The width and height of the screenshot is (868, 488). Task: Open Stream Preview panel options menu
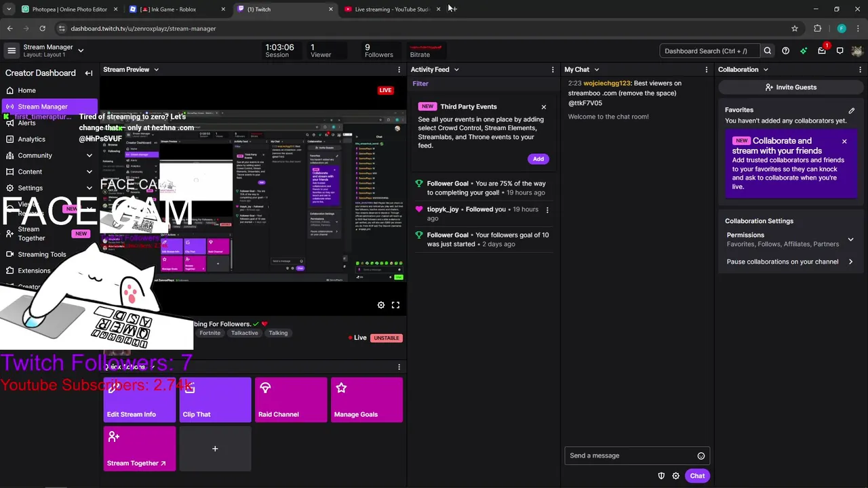click(399, 70)
